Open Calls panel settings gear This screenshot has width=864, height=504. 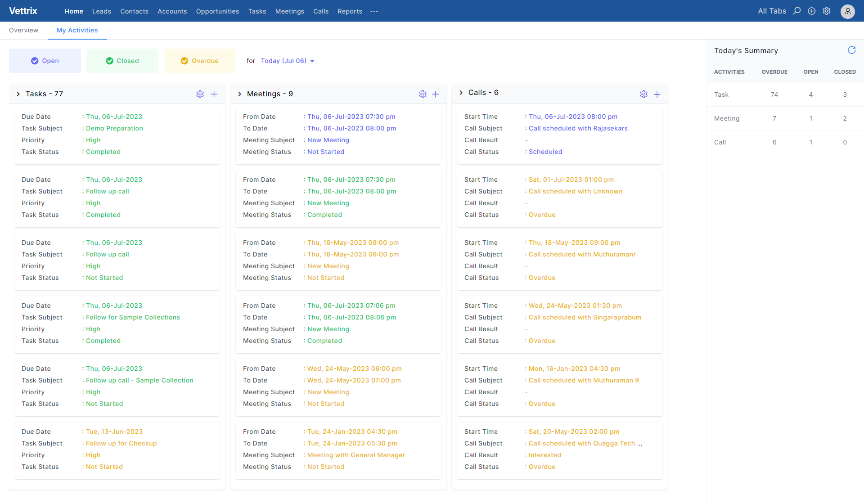pyautogui.click(x=644, y=94)
